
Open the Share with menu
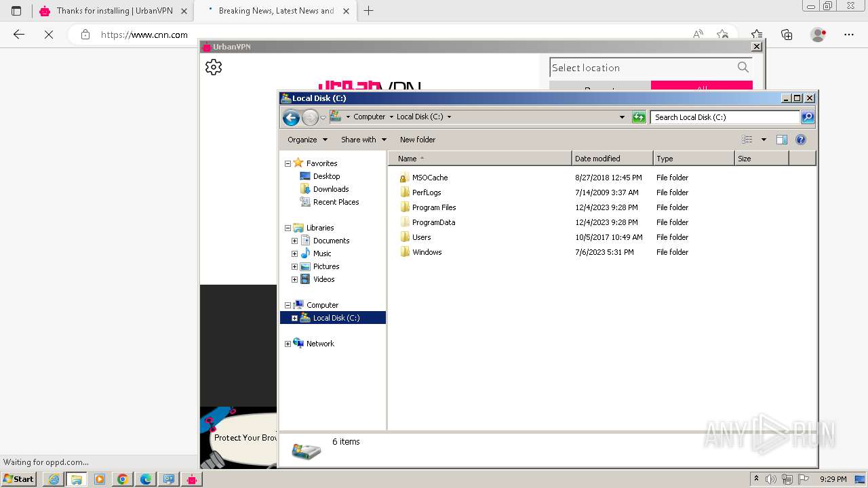click(363, 140)
